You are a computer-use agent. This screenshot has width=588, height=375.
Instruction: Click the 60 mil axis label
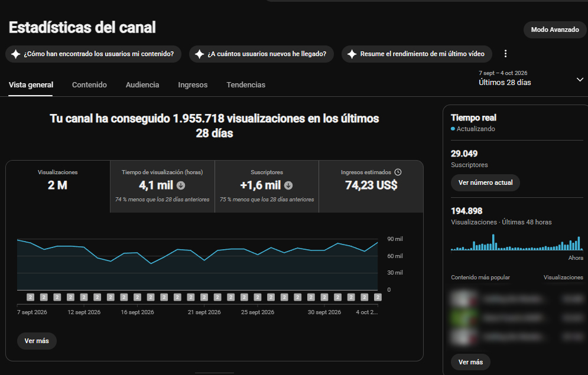(395, 256)
